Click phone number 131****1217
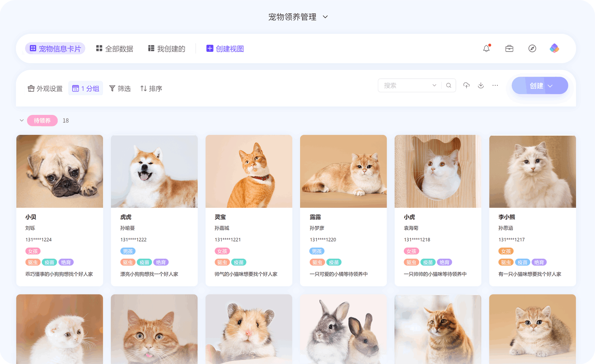Screen dimensions: 595x364 [x=512, y=240]
